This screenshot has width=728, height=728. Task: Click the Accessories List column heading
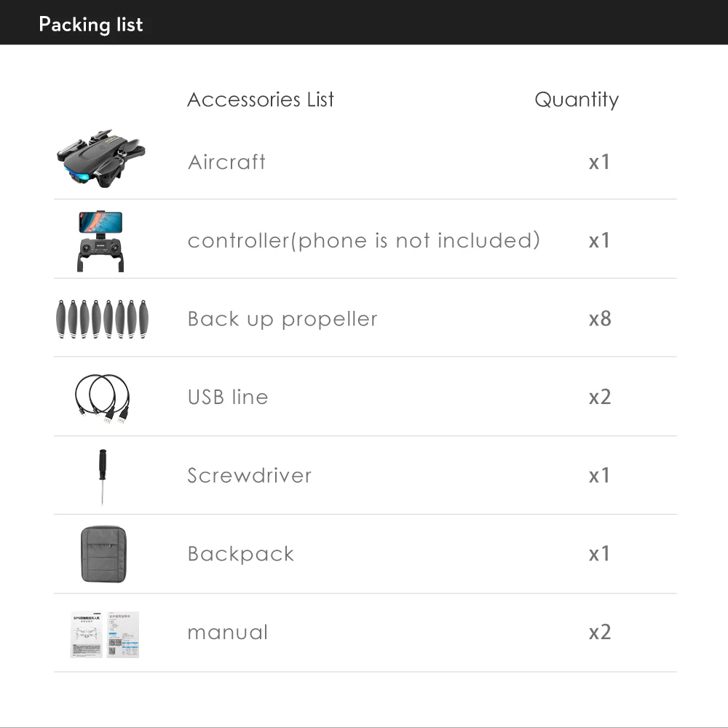click(x=261, y=100)
